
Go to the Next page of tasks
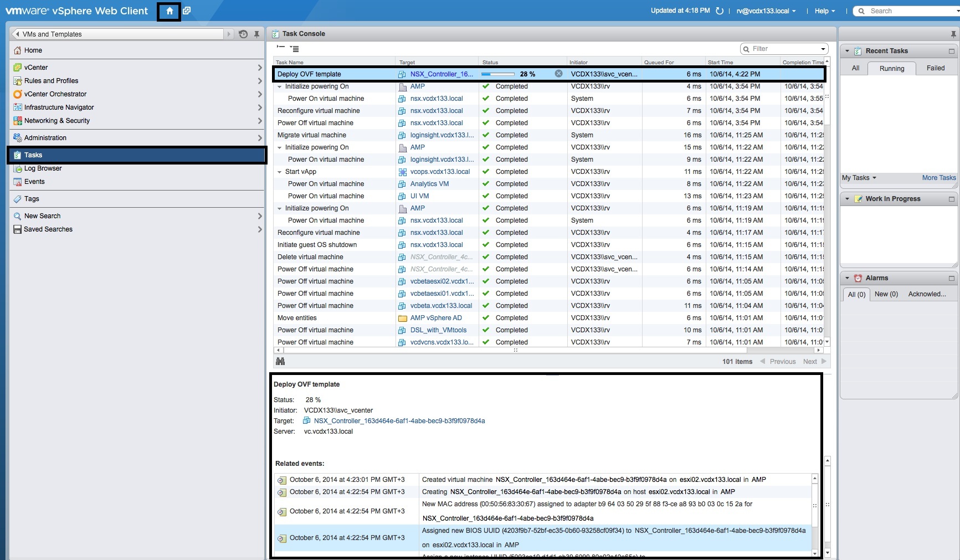(x=811, y=361)
